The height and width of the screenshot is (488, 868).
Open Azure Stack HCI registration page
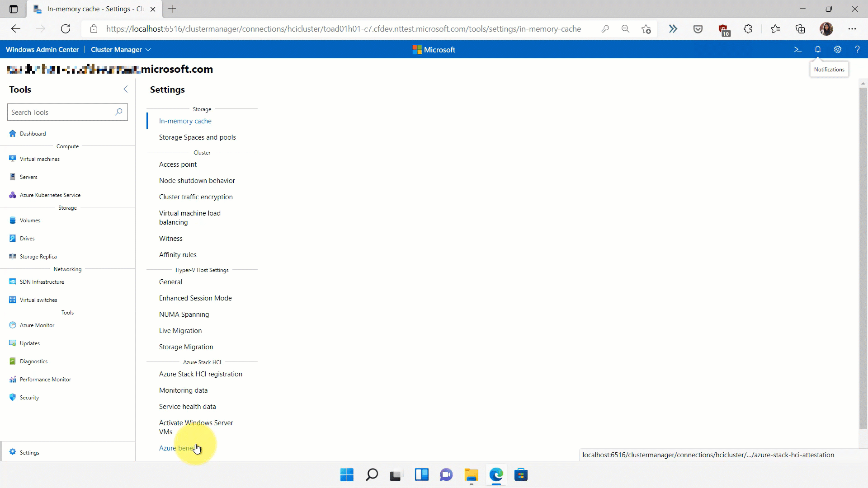pyautogui.click(x=200, y=374)
